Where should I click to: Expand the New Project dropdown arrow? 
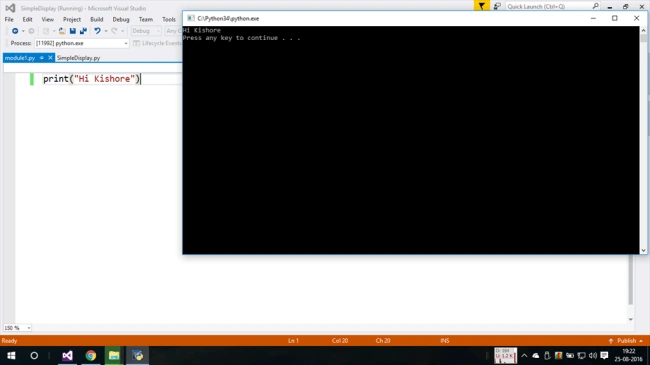[54, 31]
